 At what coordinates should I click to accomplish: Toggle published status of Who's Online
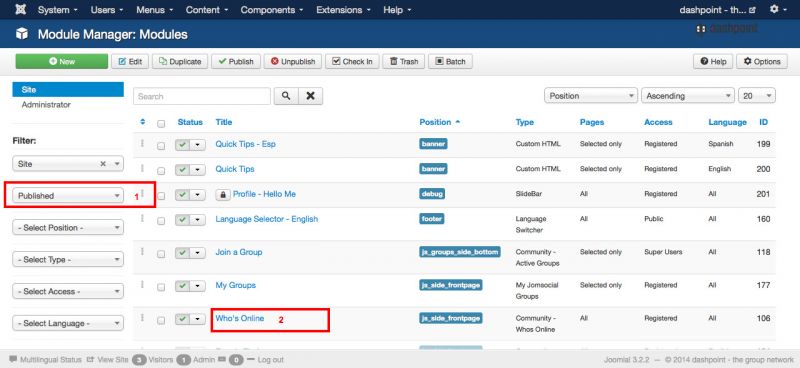pyautogui.click(x=184, y=319)
